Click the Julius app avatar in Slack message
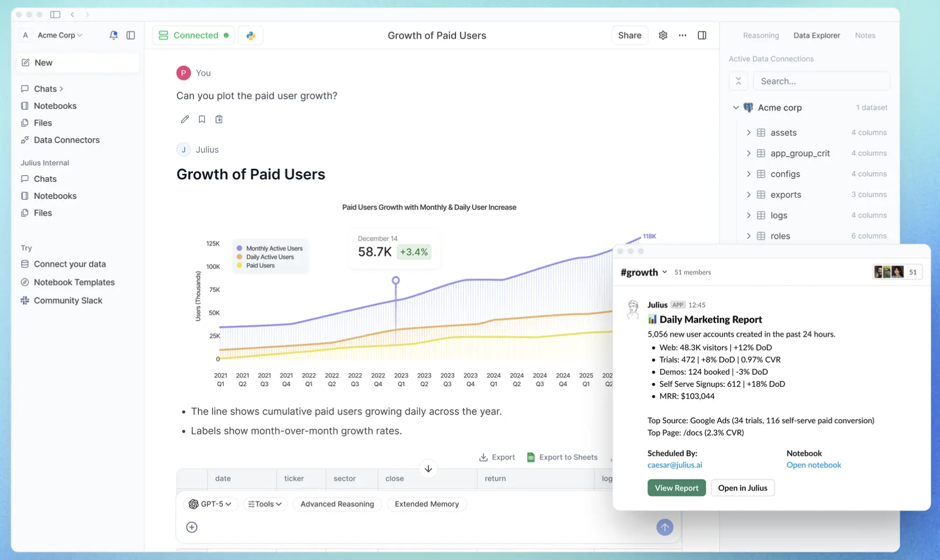Screen dimensions: 940x560 point(633,310)
